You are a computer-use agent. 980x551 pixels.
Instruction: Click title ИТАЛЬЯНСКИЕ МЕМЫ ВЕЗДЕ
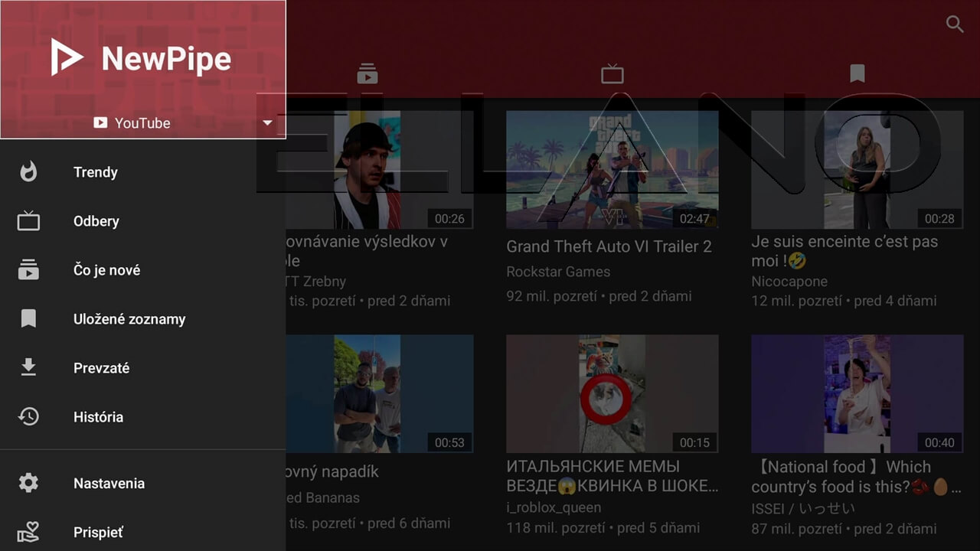(x=612, y=476)
